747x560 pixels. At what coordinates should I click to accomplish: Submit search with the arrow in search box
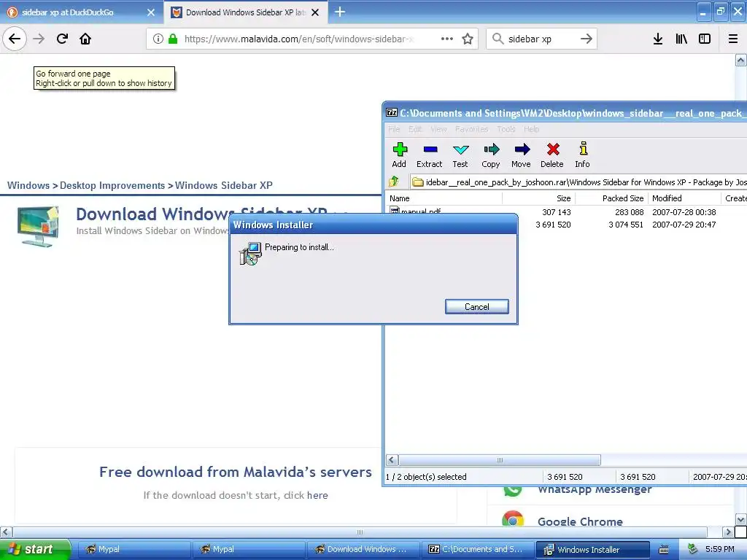point(587,39)
